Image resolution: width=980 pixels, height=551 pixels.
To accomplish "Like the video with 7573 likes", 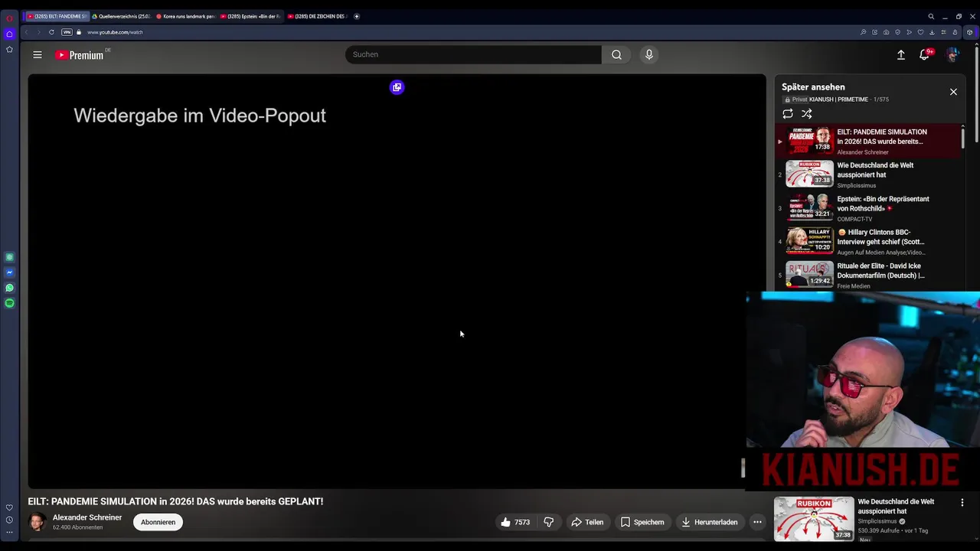I will 514,522.
